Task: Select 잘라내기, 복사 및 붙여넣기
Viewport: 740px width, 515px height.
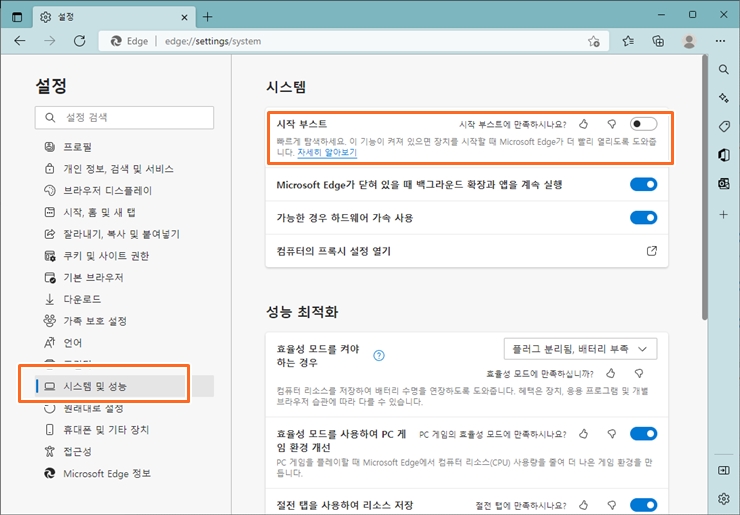Action: [124, 234]
